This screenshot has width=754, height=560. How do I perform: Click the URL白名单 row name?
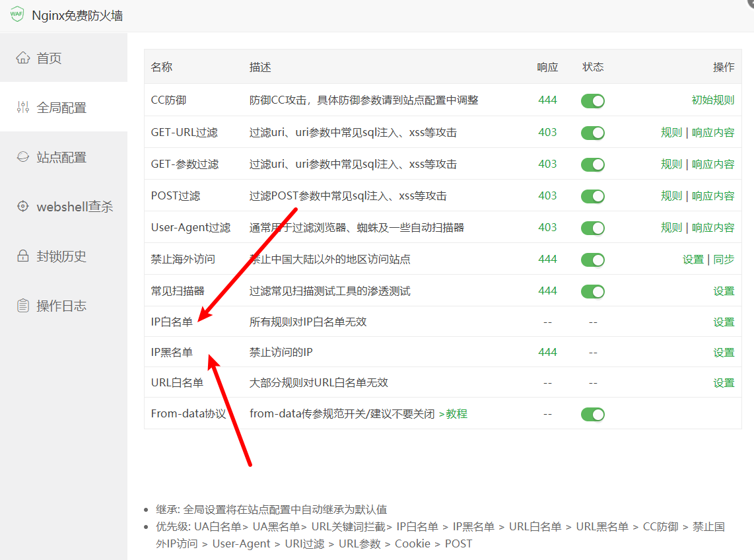click(177, 382)
